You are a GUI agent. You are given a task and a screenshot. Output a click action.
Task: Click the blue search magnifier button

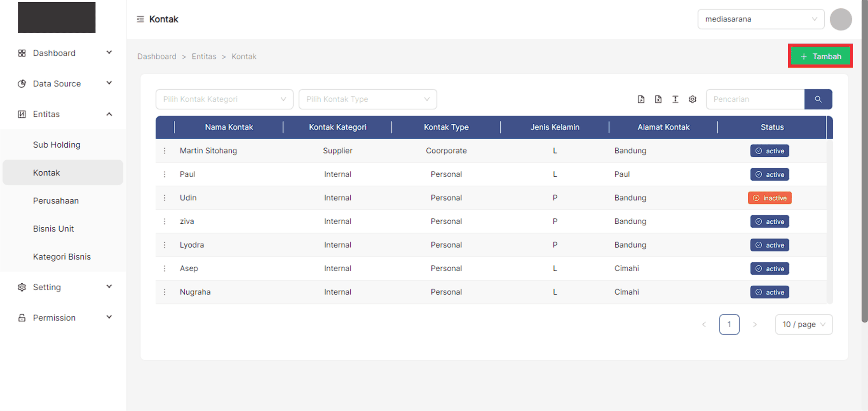[x=818, y=99]
